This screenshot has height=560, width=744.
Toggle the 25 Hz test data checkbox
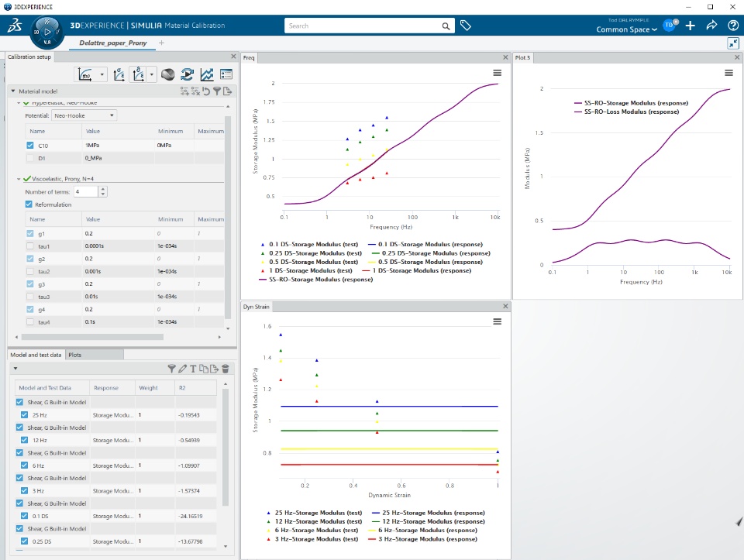click(24, 414)
